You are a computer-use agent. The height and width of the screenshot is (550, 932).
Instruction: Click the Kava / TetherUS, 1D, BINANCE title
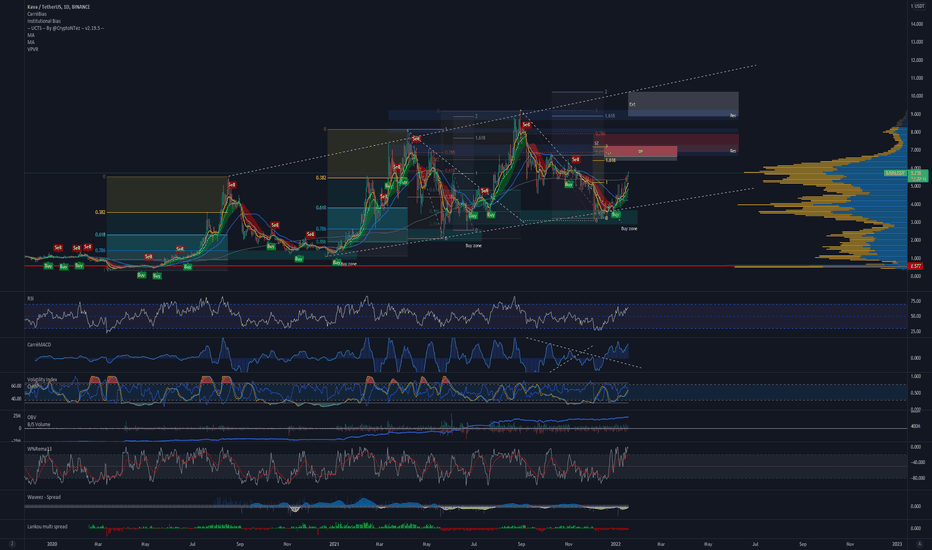pos(59,7)
